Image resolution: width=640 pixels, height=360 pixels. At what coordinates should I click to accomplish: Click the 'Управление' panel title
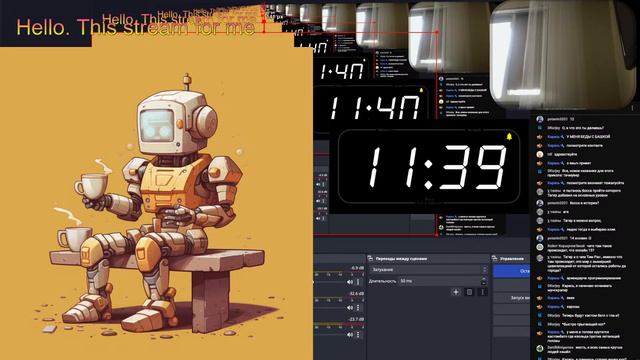pyautogui.click(x=512, y=258)
